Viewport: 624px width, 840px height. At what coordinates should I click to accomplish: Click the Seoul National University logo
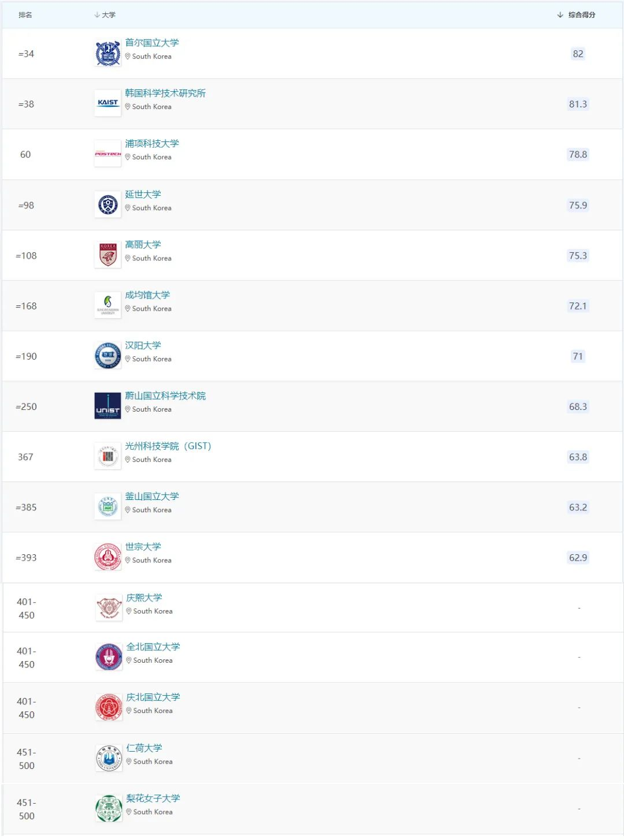107,54
